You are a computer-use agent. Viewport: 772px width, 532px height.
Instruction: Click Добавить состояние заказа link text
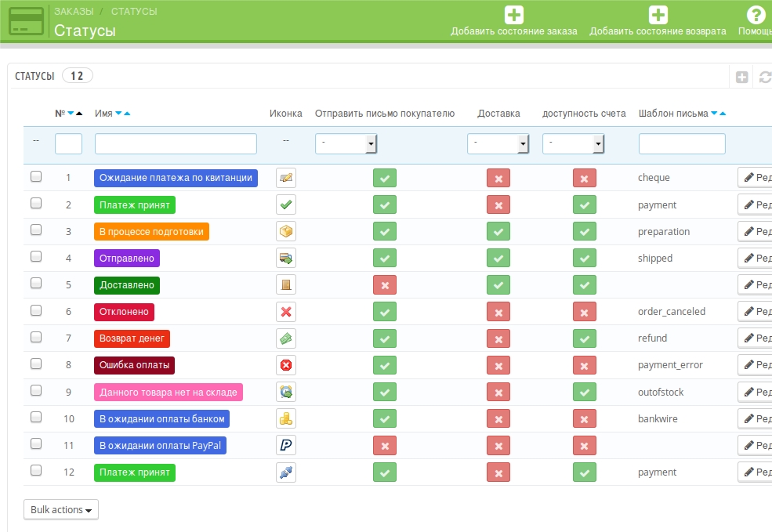click(x=514, y=31)
